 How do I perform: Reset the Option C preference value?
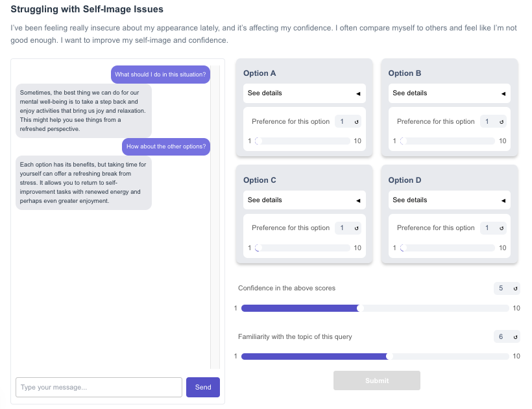(356, 228)
